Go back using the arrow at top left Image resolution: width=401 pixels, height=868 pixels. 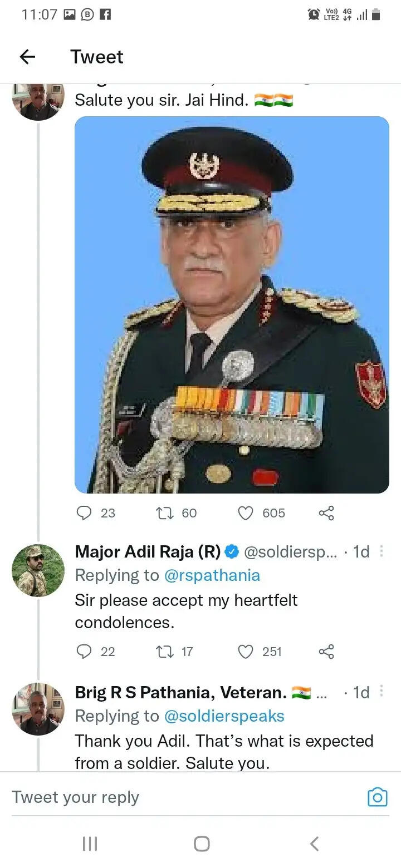click(x=27, y=56)
